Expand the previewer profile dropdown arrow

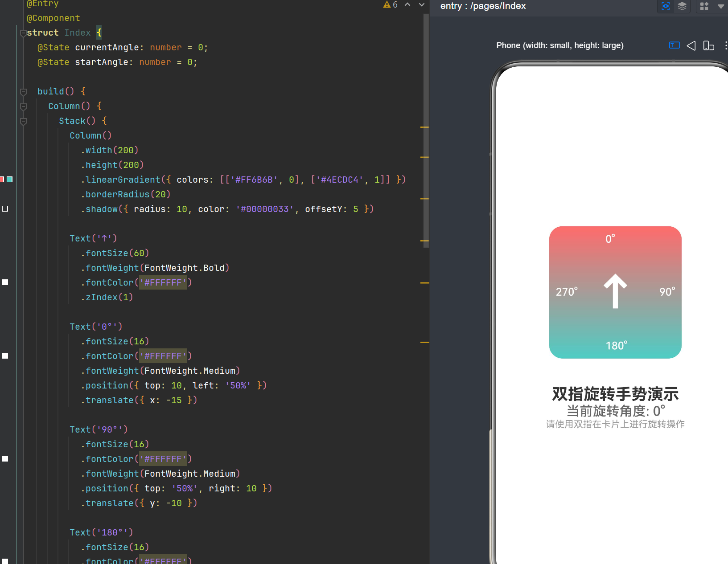[721, 6]
